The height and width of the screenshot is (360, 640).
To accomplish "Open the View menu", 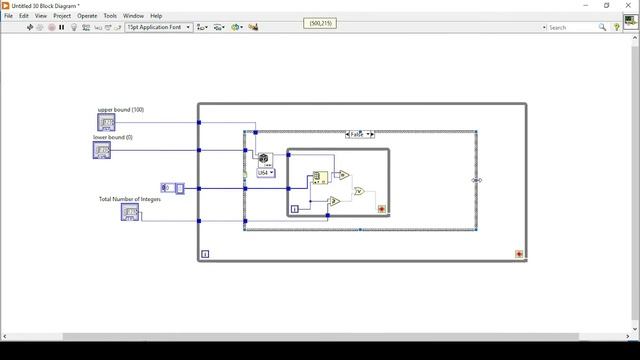I will pyautogui.click(x=40, y=16).
